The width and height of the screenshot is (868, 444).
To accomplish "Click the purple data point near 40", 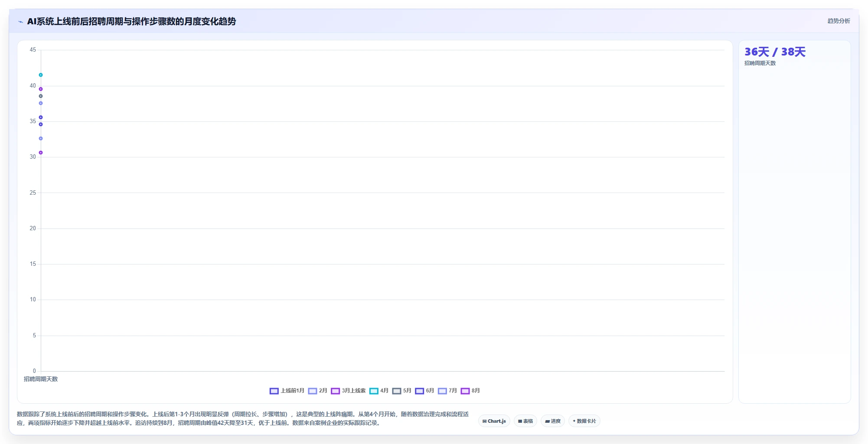I will pos(41,89).
